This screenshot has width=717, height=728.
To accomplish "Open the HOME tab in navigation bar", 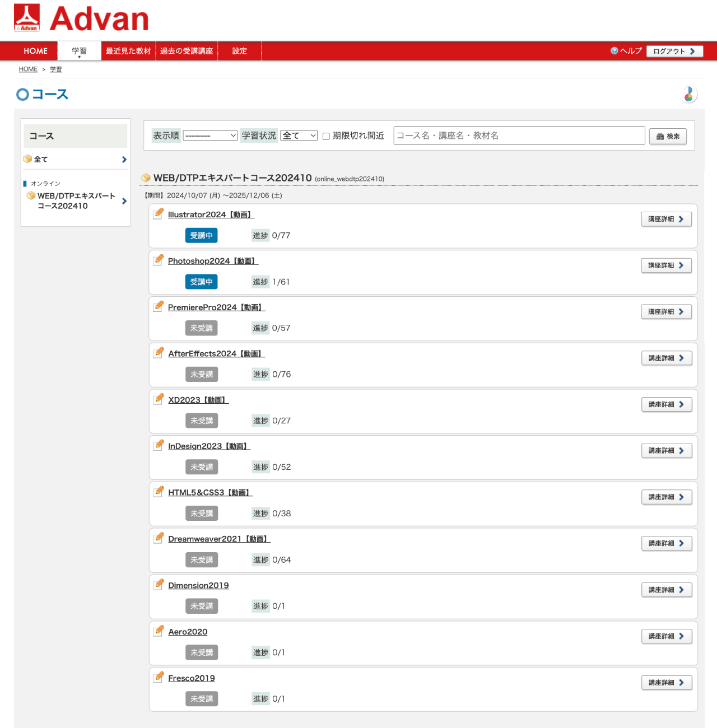I will [x=36, y=51].
